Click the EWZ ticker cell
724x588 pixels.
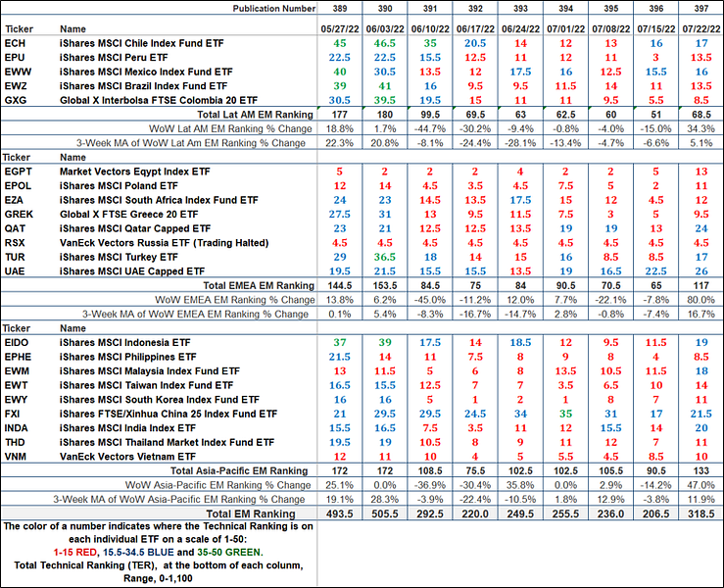coord(16,86)
